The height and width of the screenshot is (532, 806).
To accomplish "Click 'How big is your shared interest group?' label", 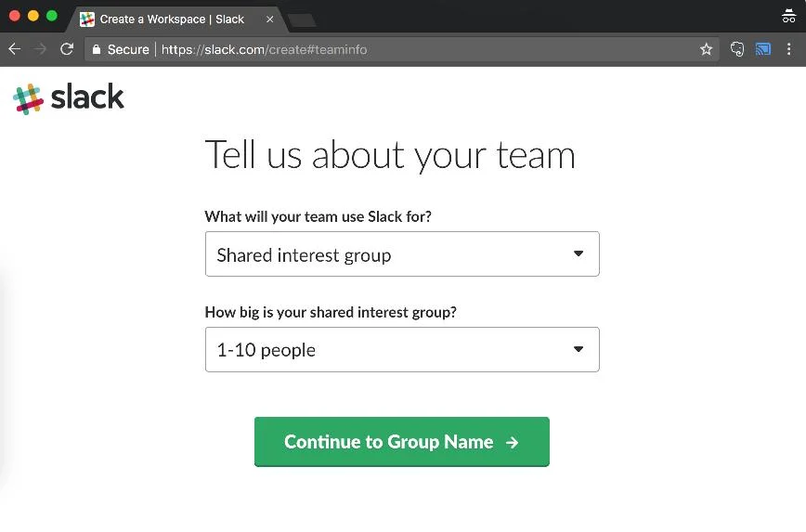I will coord(331,312).
